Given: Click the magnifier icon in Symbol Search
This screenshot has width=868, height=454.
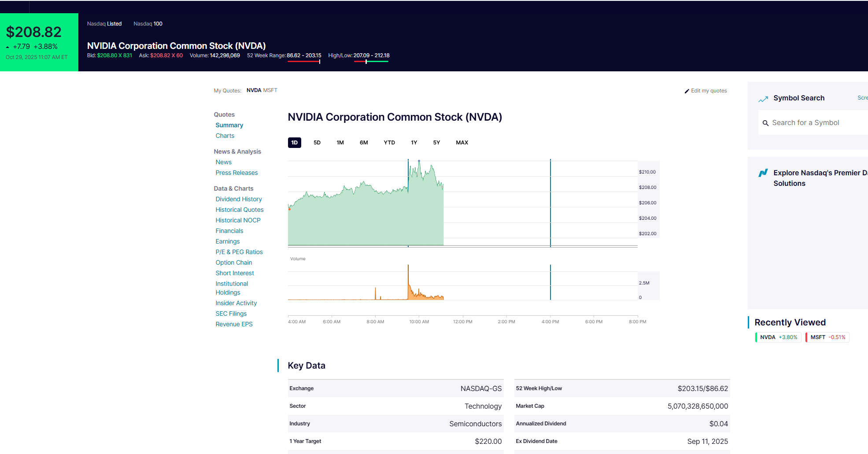Looking at the screenshot, I should point(765,123).
